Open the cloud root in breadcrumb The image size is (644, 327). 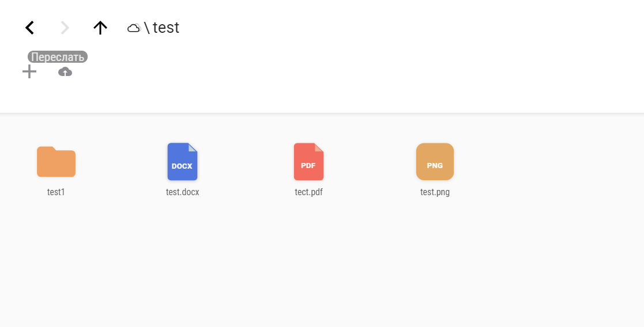tap(134, 28)
